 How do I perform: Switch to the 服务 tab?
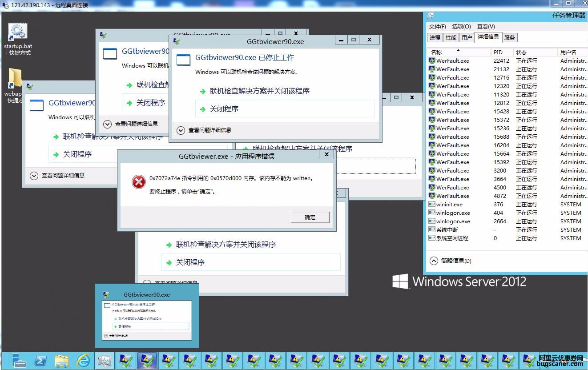pos(510,38)
